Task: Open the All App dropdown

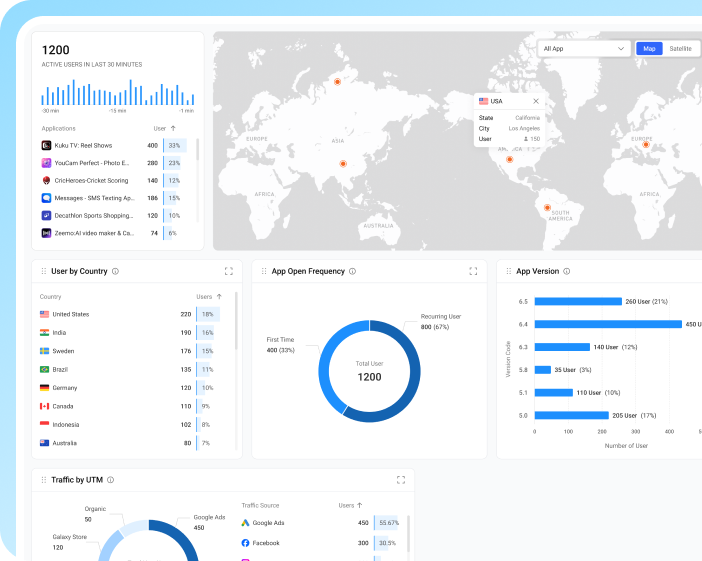Action: (583, 48)
